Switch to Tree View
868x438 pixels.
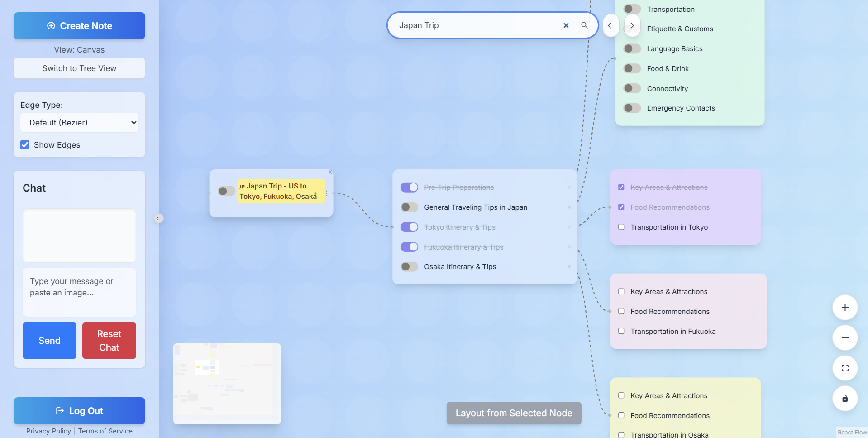coord(79,68)
